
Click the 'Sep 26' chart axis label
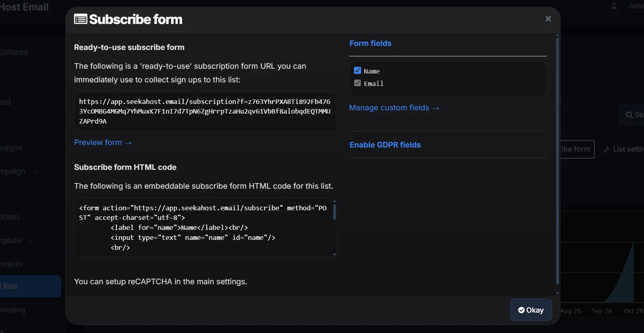[x=602, y=311]
